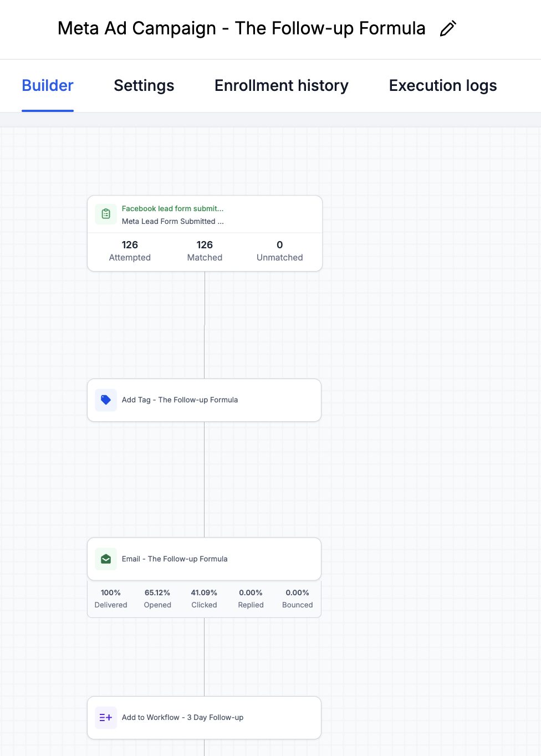The width and height of the screenshot is (541, 756).
Task: Click the 0 Unmatched stat
Action: (x=280, y=251)
